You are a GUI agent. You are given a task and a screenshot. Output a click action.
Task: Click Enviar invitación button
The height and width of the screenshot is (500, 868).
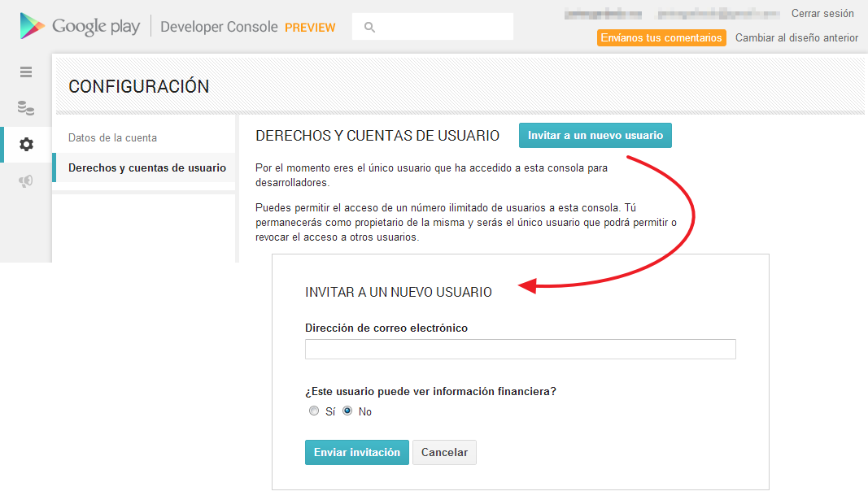(x=356, y=452)
